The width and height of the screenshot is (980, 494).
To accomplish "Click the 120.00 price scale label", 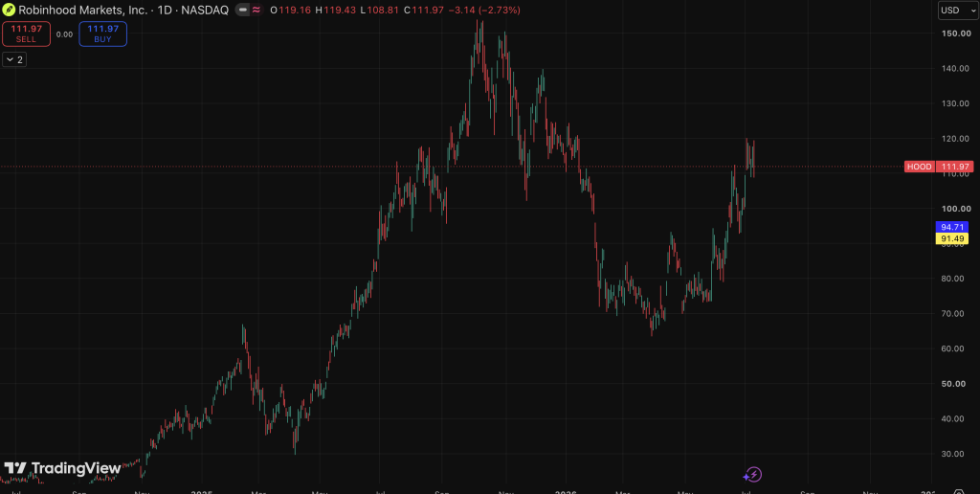I will [956, 138].
